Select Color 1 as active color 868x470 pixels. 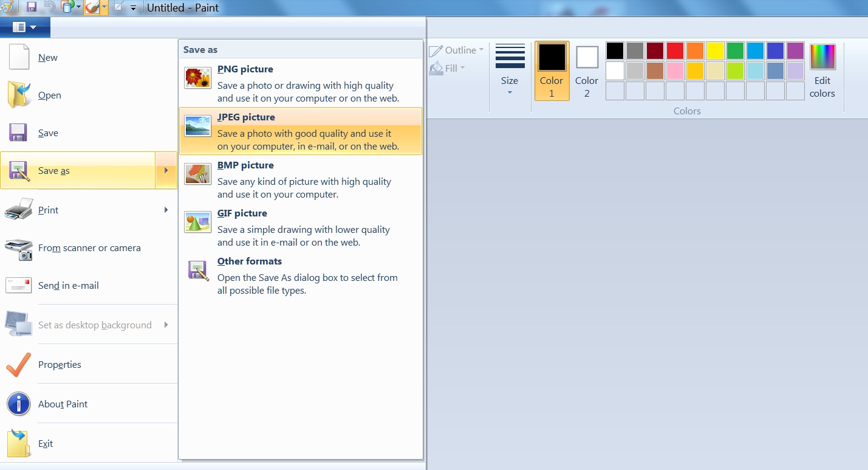pyautogui.click(x=552, y=71)
